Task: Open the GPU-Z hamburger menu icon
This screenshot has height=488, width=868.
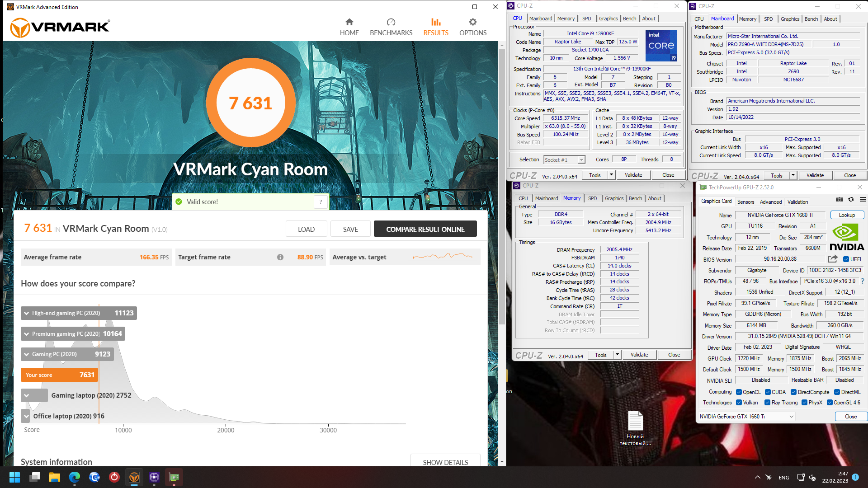Action: (x=863, y=200)
